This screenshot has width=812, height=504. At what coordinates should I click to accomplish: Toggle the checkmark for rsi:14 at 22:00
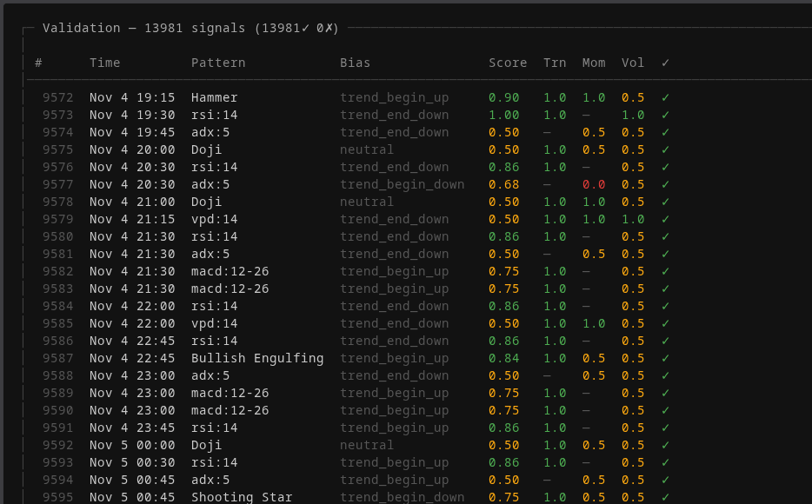click(x=663, y=306)
